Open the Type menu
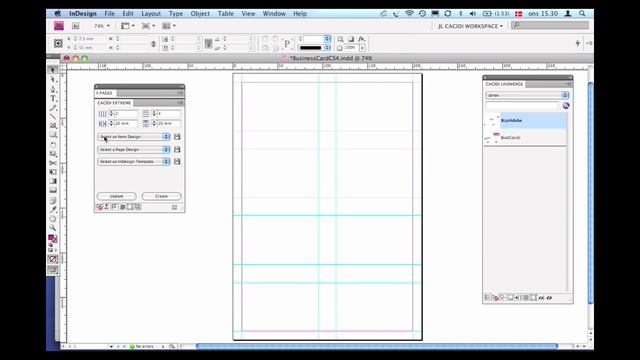The image size is (640, 360). click(176, 13)
